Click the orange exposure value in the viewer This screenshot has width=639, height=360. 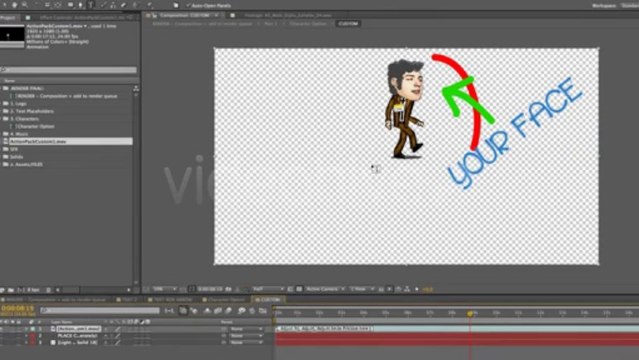click(x=427, y=289)
